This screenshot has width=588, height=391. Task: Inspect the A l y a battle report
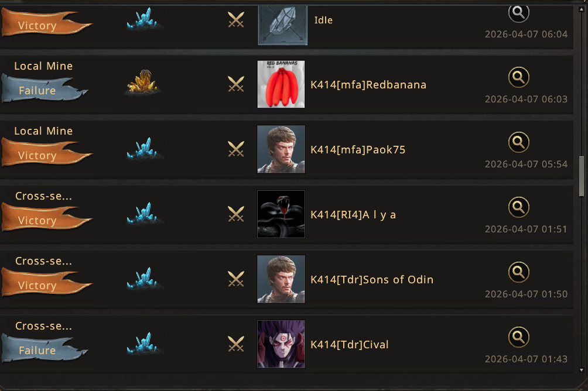(x=519, y=207)
